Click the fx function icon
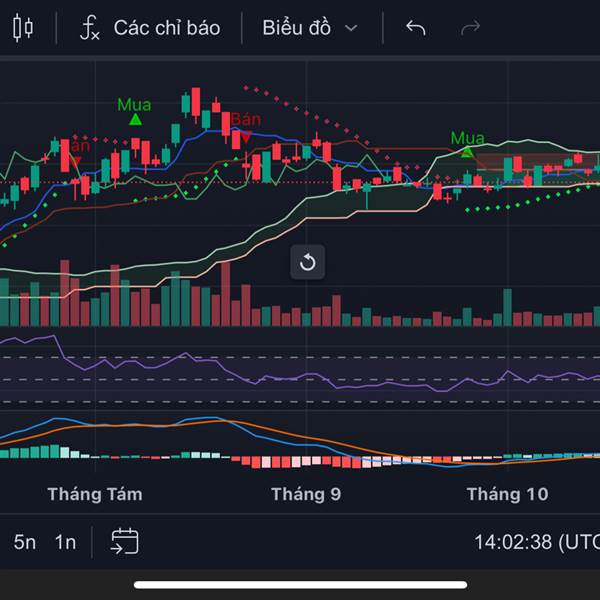This screenshot has width=600, height=600. pos(90,28)
